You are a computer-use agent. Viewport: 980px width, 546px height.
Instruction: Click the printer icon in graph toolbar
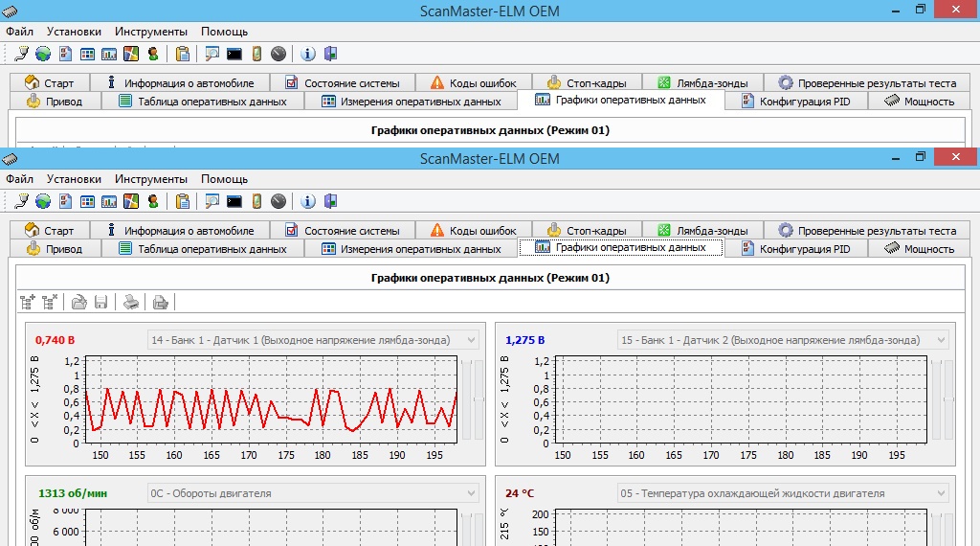[131, 302]
